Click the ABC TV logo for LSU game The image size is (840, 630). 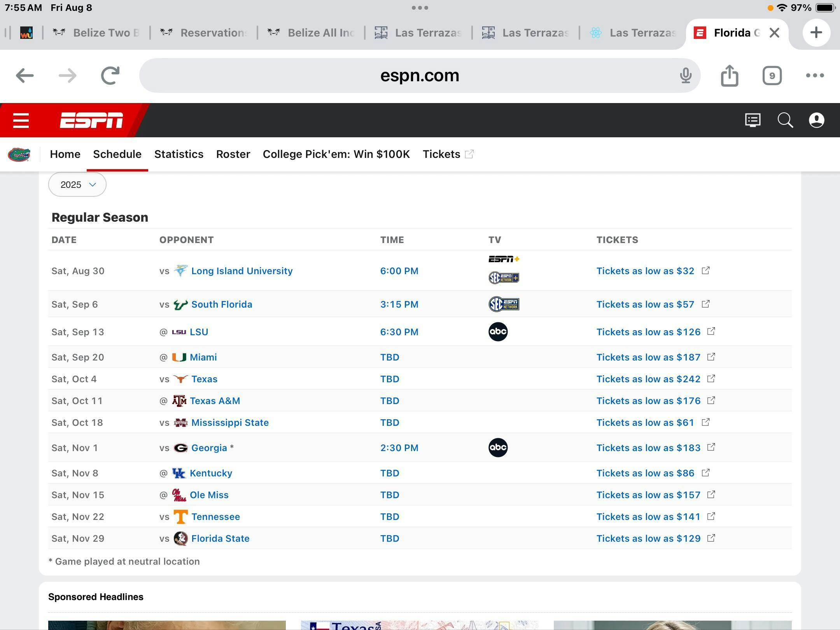tap(498, 332)
